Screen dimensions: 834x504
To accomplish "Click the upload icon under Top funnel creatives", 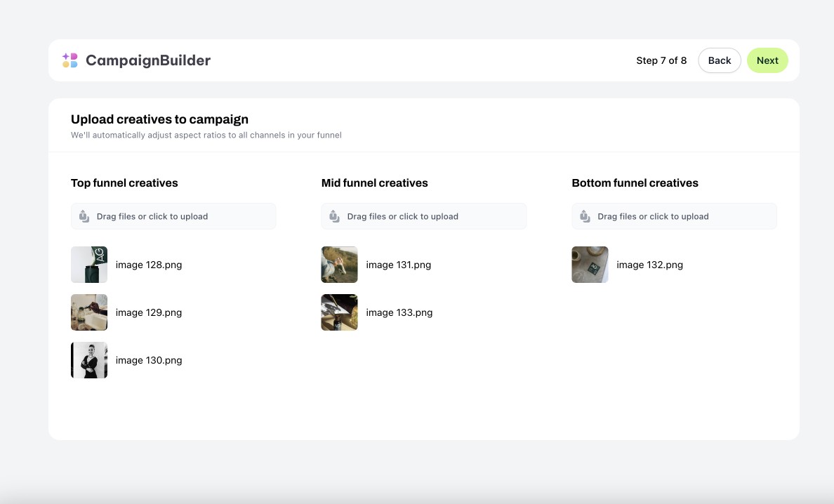I will [83, 216].
